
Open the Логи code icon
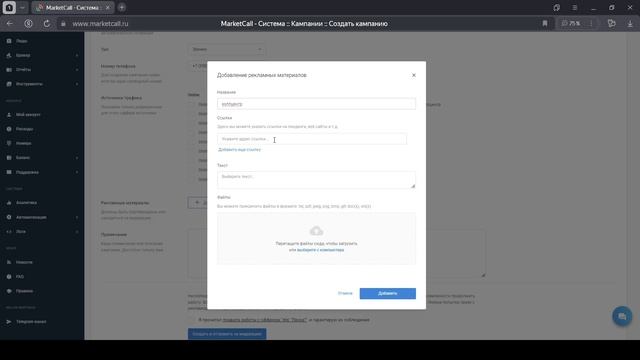(x=9, y=231)
